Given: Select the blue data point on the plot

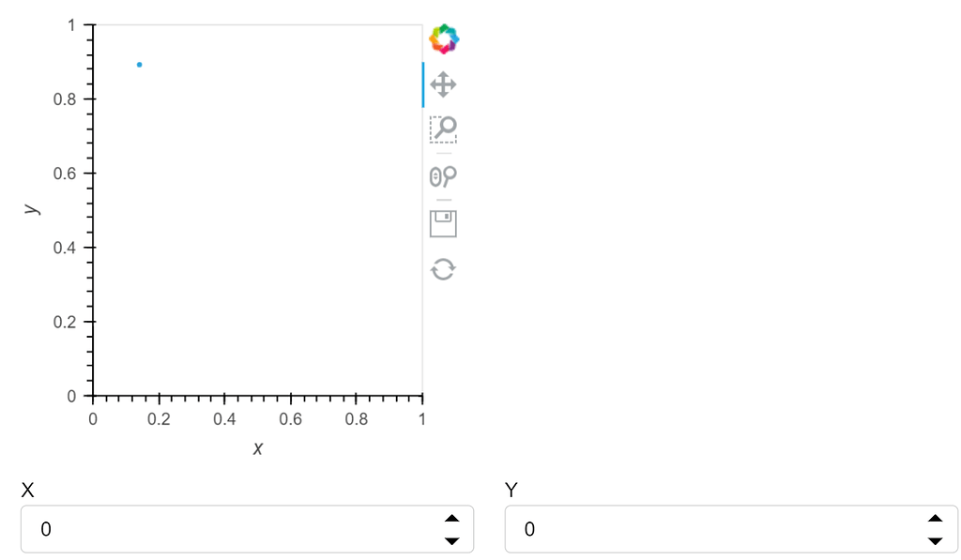Looking at the screenshot, I should (x=139, y=65).
